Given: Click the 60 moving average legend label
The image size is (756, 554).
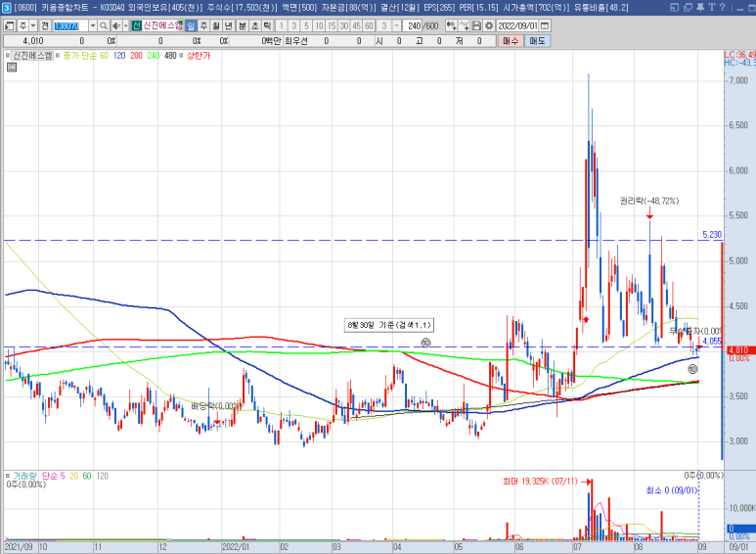Looking at the screenshot, I should tap(104, 56).
